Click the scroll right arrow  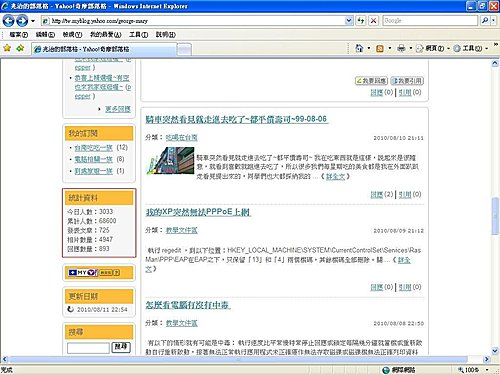(487, 359)
